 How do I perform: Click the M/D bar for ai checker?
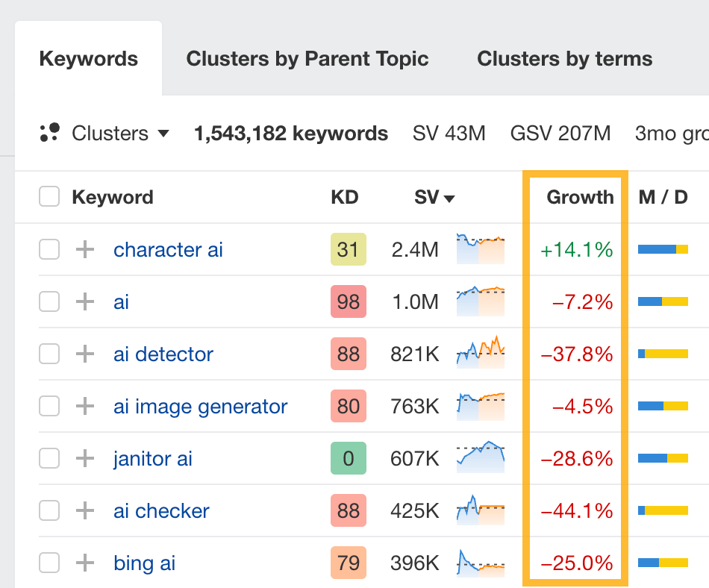[664, 510]
